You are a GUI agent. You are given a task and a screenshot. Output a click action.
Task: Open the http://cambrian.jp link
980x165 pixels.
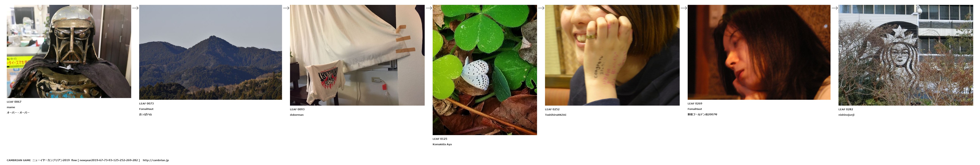[x=156, y=160]
